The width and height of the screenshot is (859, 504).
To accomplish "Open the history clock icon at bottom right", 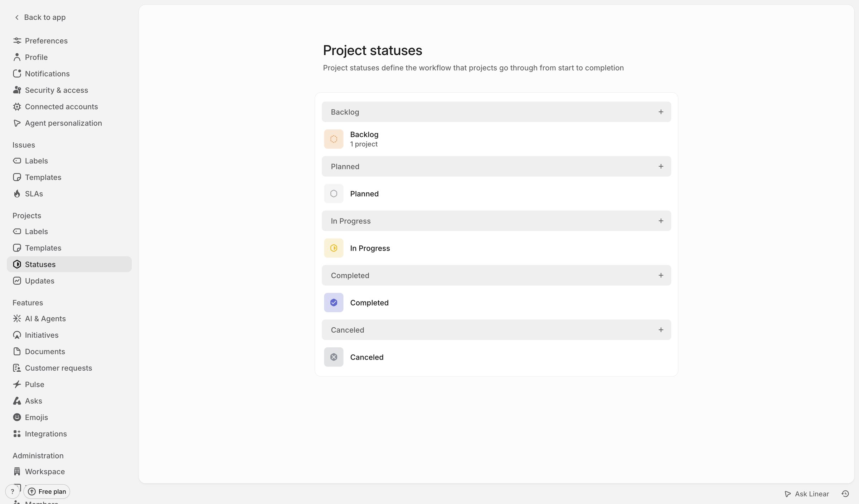I will (x=845, y=494).
